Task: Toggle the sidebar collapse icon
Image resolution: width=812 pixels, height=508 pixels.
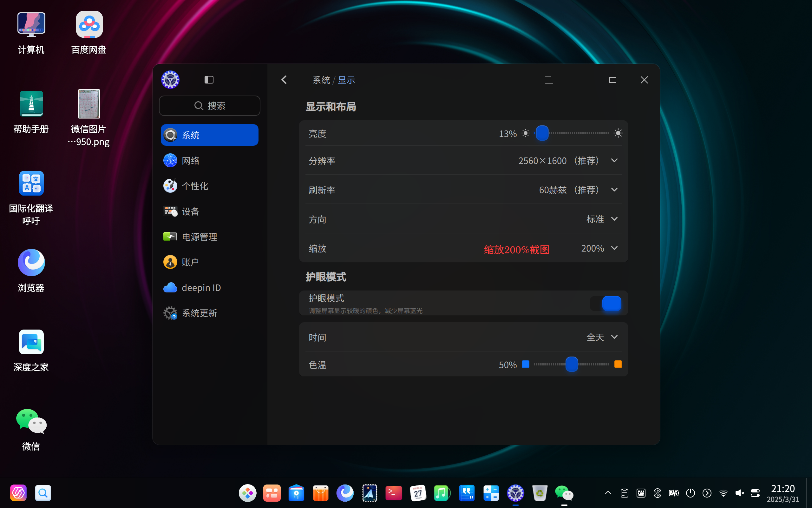Action: click(209, 80)
